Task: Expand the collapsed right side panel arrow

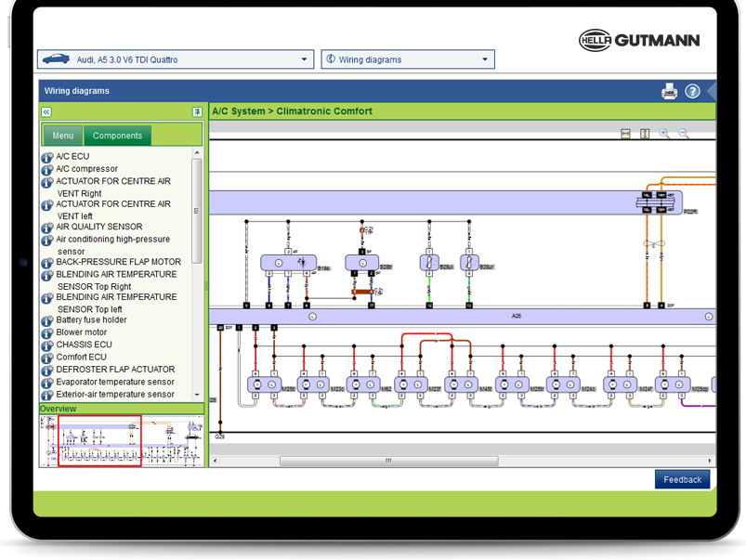Action: [x=712, y=91]
